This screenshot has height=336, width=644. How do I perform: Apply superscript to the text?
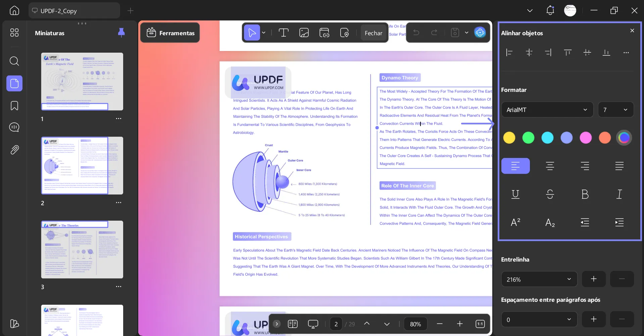[515, 222]
